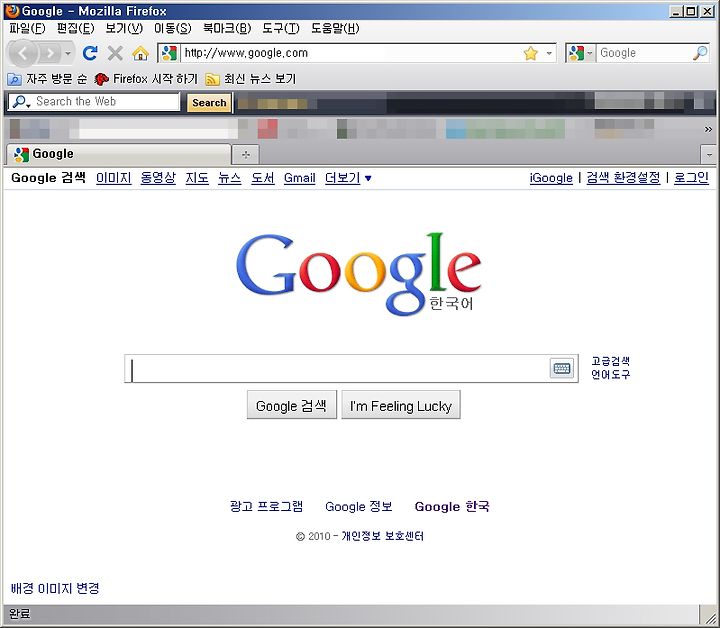
Task: Open a new tab with plus button
Action: point(246,155)
